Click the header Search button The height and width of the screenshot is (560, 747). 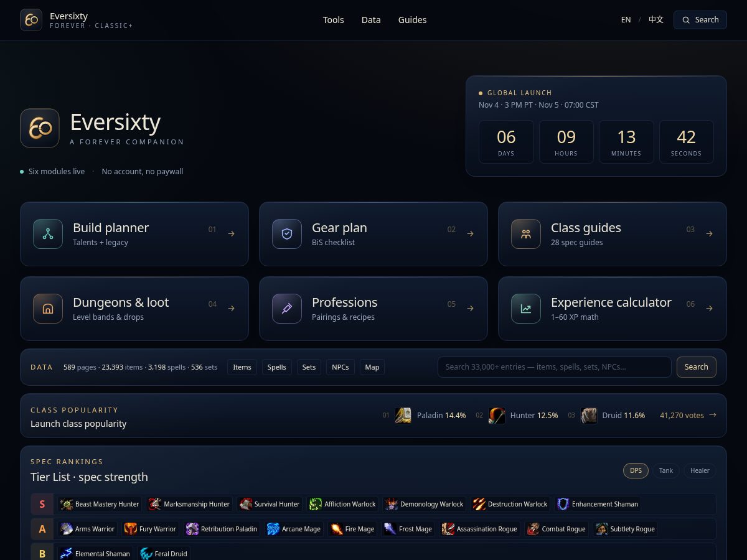click(700, 20)
